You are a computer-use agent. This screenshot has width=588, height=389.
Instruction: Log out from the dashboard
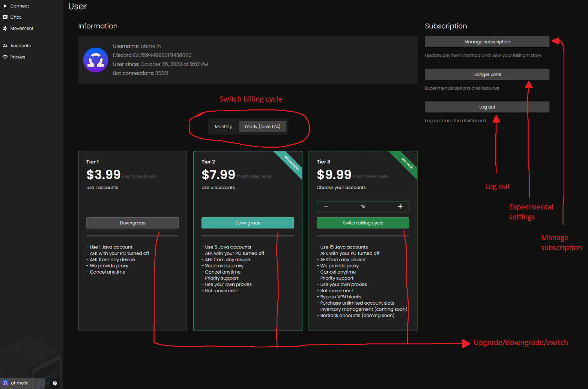(x=487, y=107)
